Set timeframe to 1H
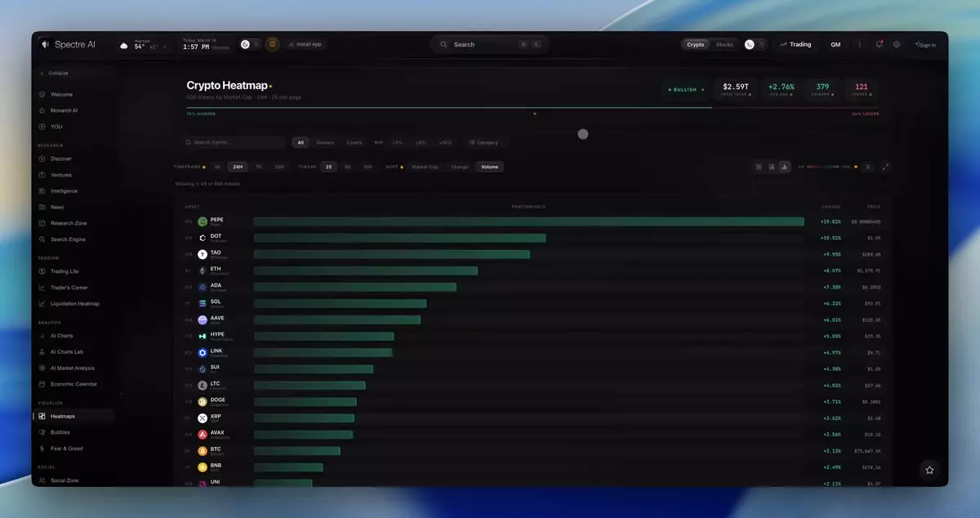Screen dimensions: 980x518 [x=216, y=167]
